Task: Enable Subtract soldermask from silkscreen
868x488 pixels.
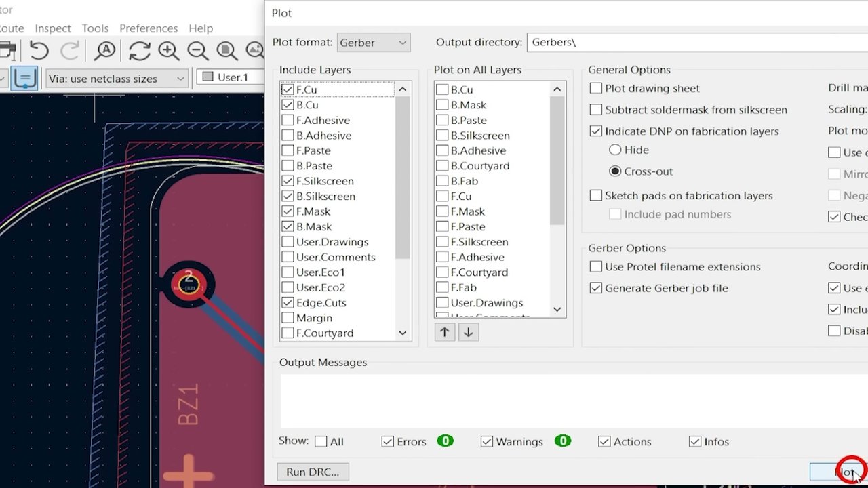Action: (x=595, y=110)
